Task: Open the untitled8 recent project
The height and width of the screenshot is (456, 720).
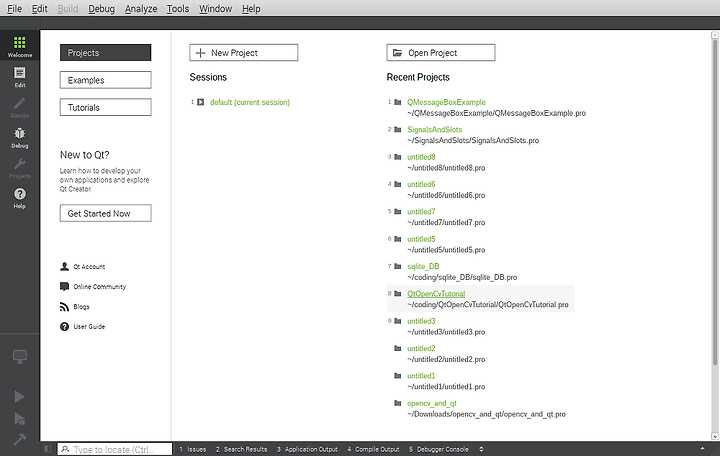Action: click(x=421, y=157)
